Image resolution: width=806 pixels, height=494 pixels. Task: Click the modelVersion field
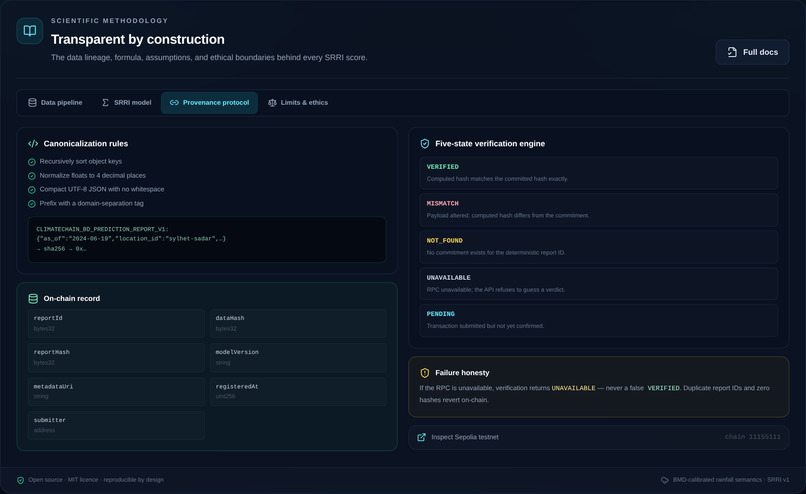tap(298, 357)
